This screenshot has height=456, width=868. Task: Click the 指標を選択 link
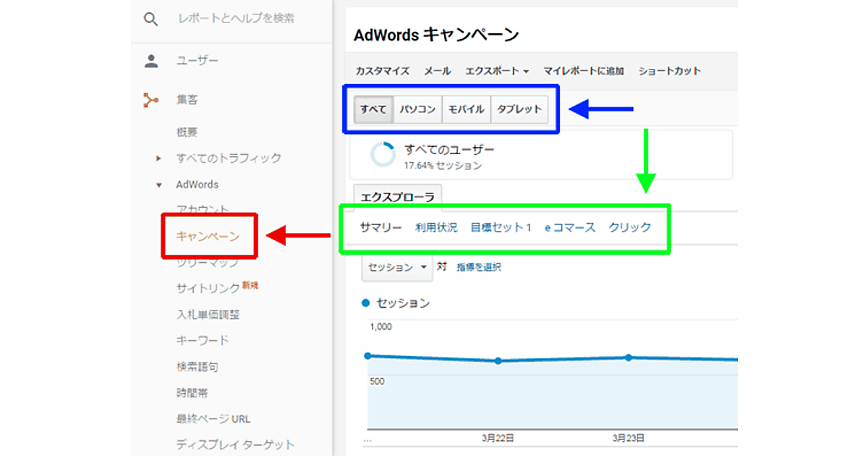tap(479, 267)
